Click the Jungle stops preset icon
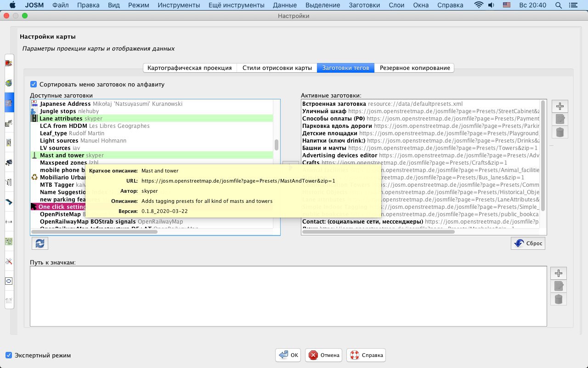The width and height of the screenshot is (588, 368). 34,111
